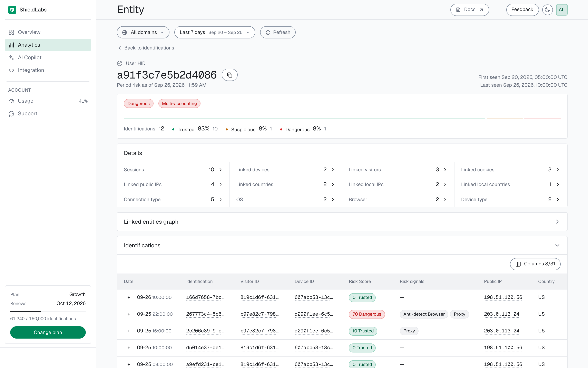Open identification 2c206c89-9fe…
588x368 pixels.
[x=205, y=331]
